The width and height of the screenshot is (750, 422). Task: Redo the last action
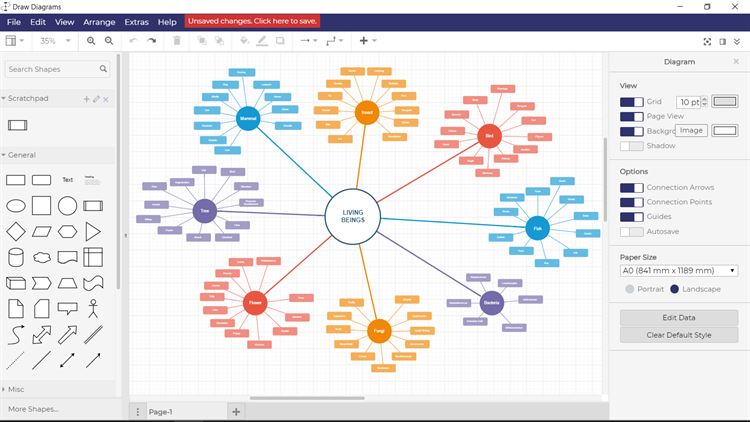(152, 41)
